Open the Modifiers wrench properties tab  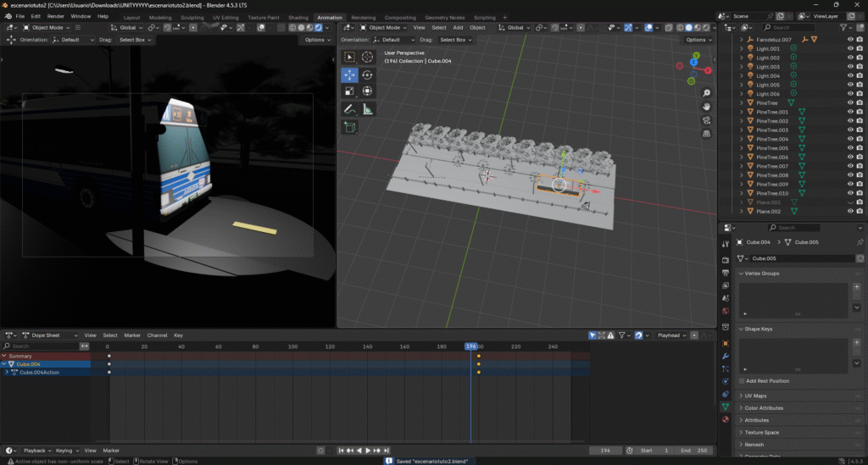tap(725, 357)
